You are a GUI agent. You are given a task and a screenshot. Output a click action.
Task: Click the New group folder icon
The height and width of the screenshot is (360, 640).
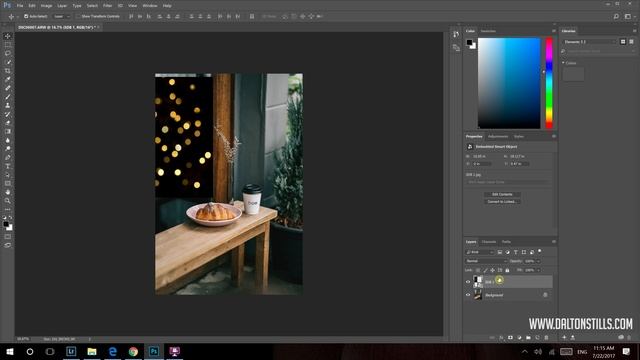528,338
